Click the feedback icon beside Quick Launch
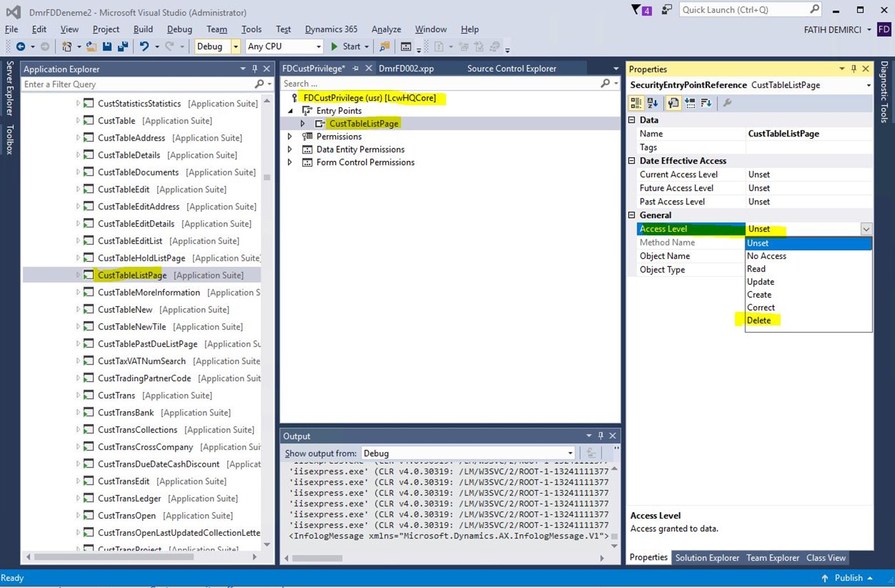 tap(666, 10)
